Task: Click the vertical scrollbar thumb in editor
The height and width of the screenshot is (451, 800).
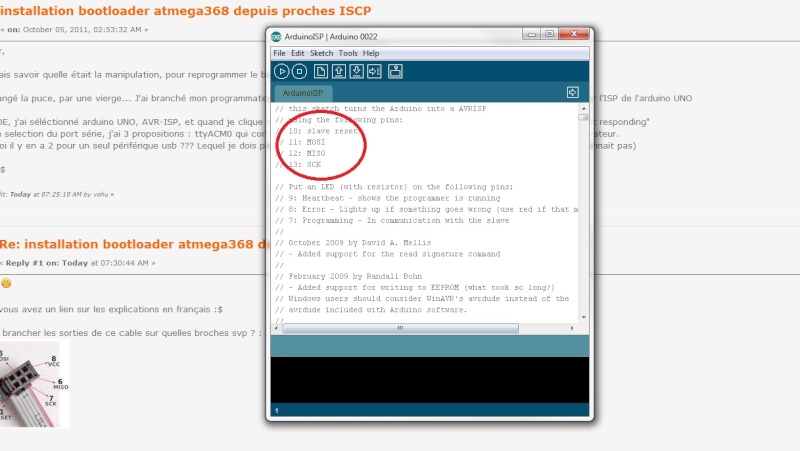Action: pos(583,117)
